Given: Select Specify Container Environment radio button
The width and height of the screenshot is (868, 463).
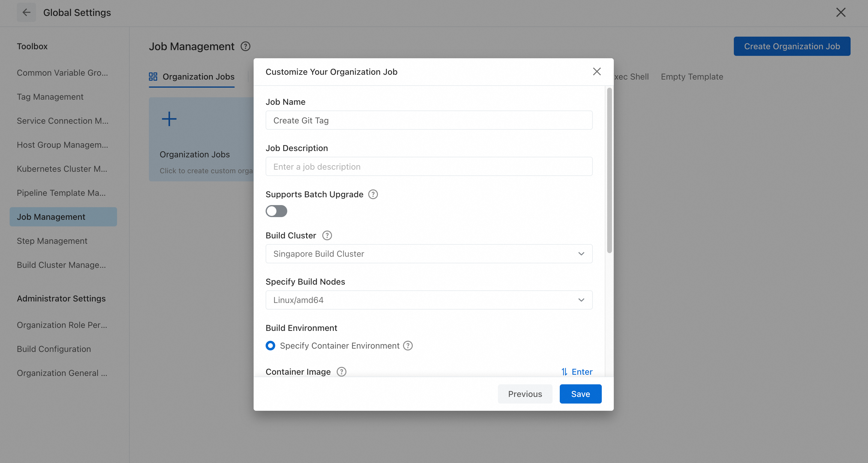Looking at the screenshot, I should tap(270, 346).
